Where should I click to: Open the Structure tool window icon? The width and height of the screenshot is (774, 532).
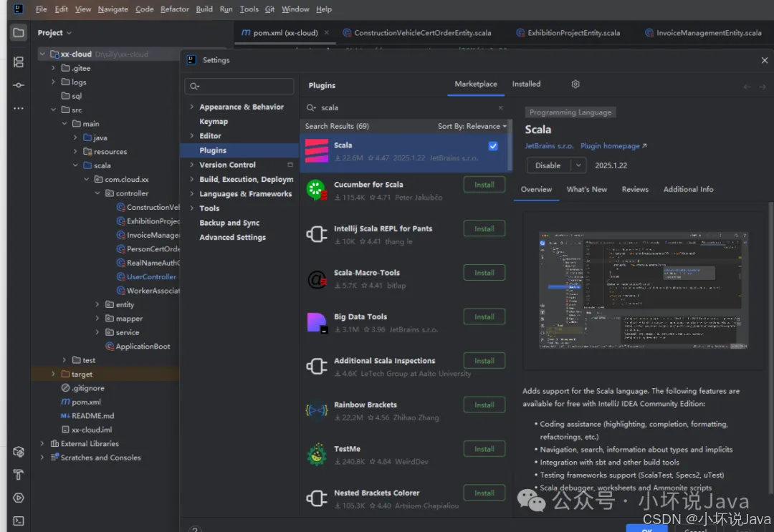click(18, 62)
